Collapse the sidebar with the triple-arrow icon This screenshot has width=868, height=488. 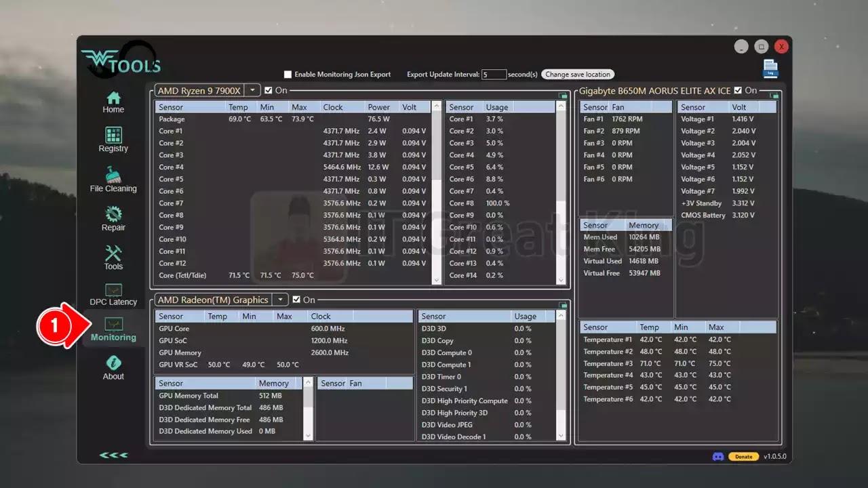(x=113, y=455)
